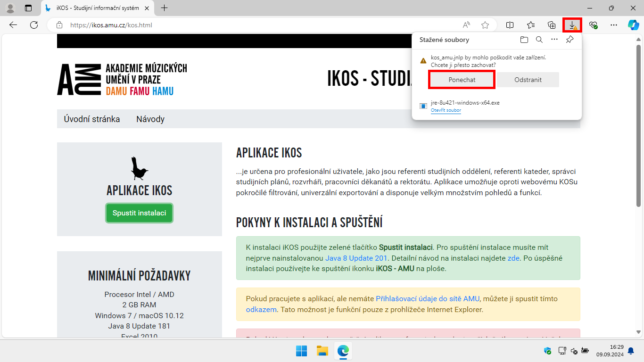
Task: Open more options in downloads panel
Action: 554,40
